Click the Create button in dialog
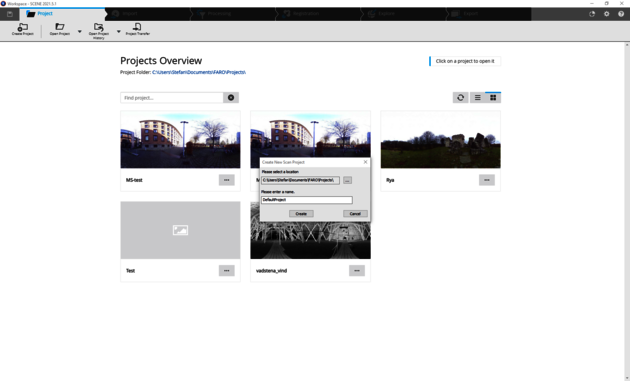Screen dimensions: 630x381 click(301, 214)
